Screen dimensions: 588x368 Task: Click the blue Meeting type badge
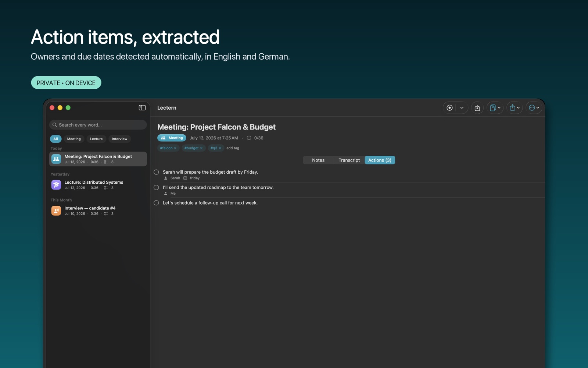pos(172,138)
